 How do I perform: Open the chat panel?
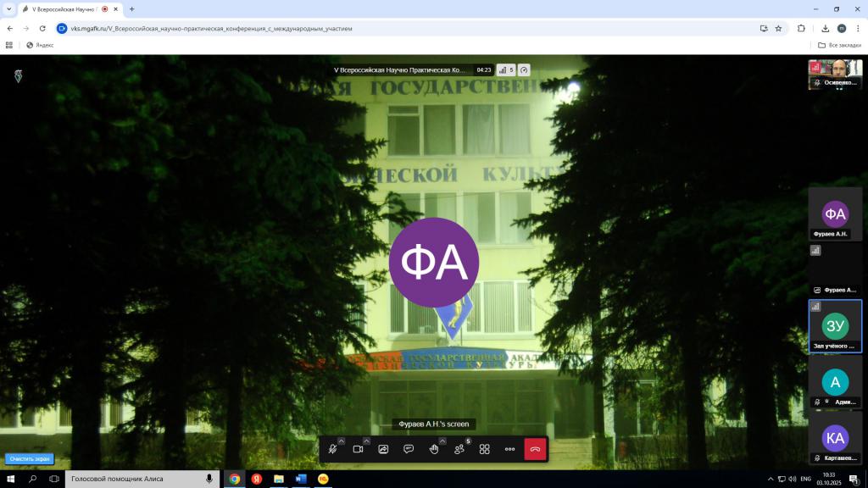coord(409,449)
